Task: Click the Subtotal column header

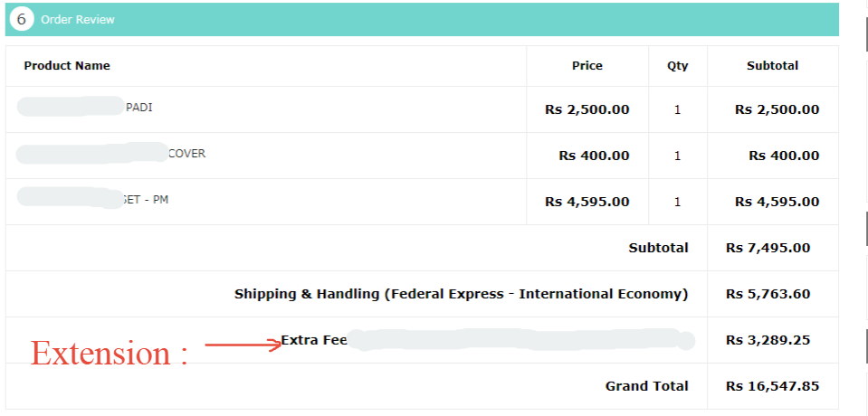Action: 772,66
